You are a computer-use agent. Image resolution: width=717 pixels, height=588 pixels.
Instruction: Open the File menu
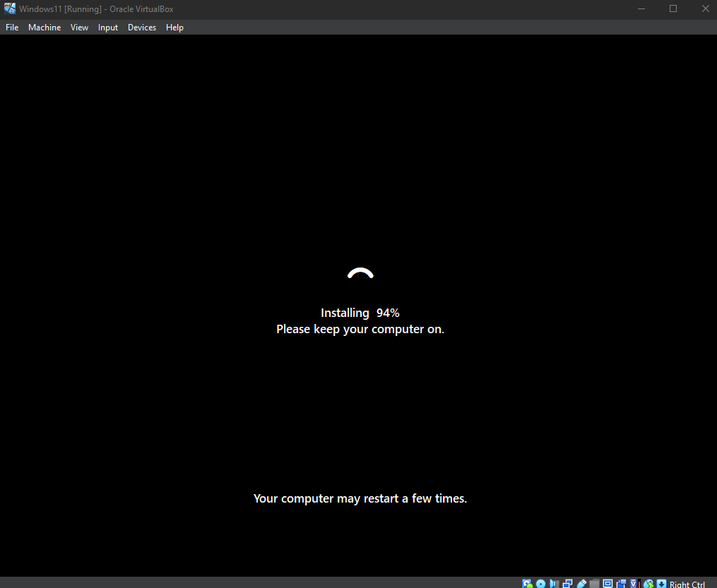pos(12,28)
